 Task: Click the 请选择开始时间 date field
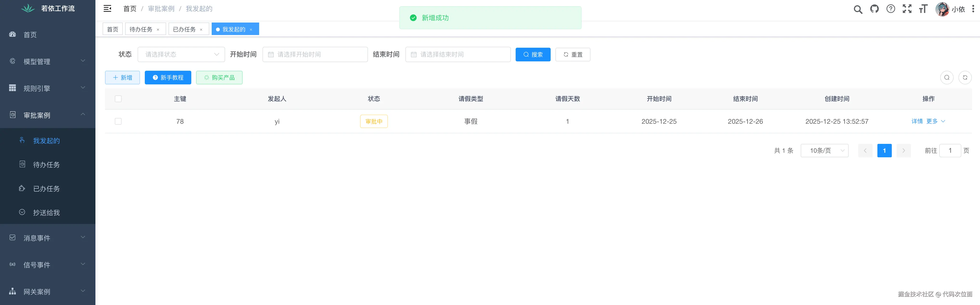tap(315, 54)
